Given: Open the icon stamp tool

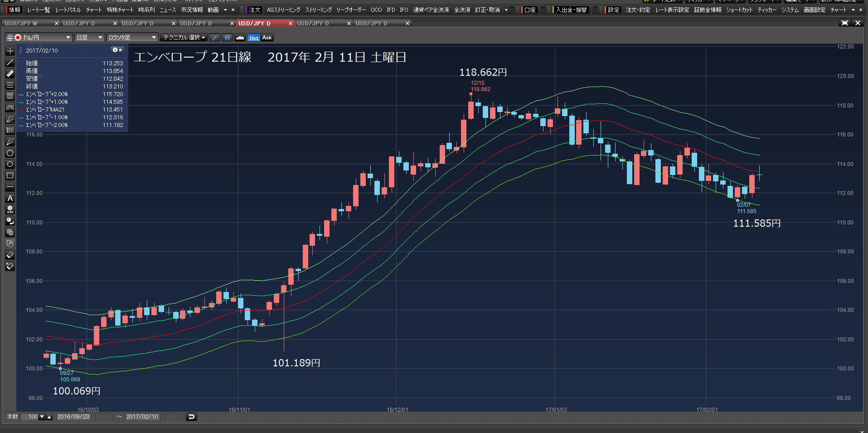Looking at the screenshot, I should (x=10, y=209).
